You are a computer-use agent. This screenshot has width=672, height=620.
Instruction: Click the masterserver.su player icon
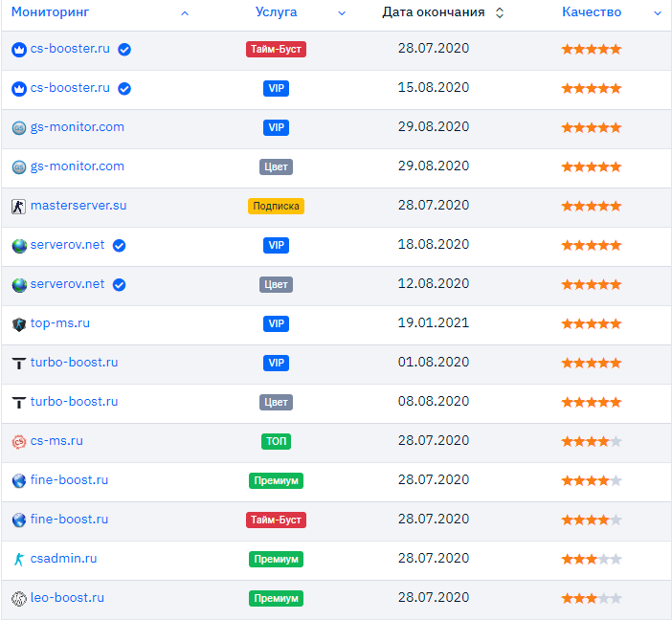point(18,207)
